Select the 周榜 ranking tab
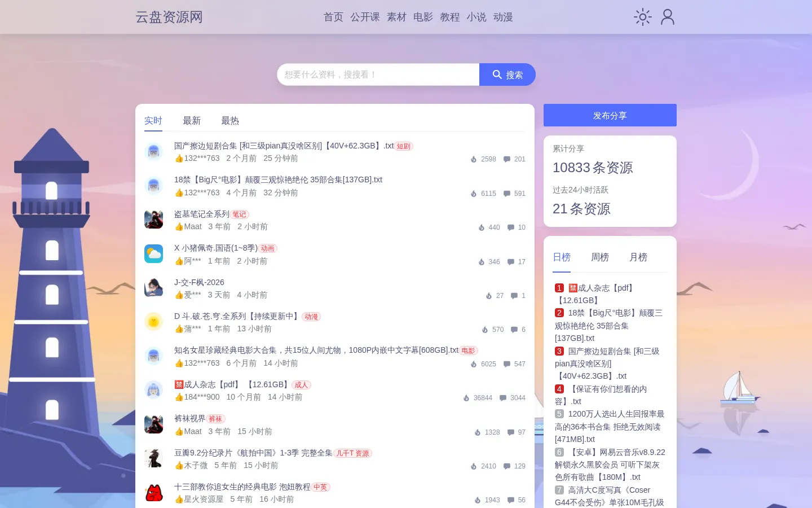The image size is (812, 508). click(600, 257)
